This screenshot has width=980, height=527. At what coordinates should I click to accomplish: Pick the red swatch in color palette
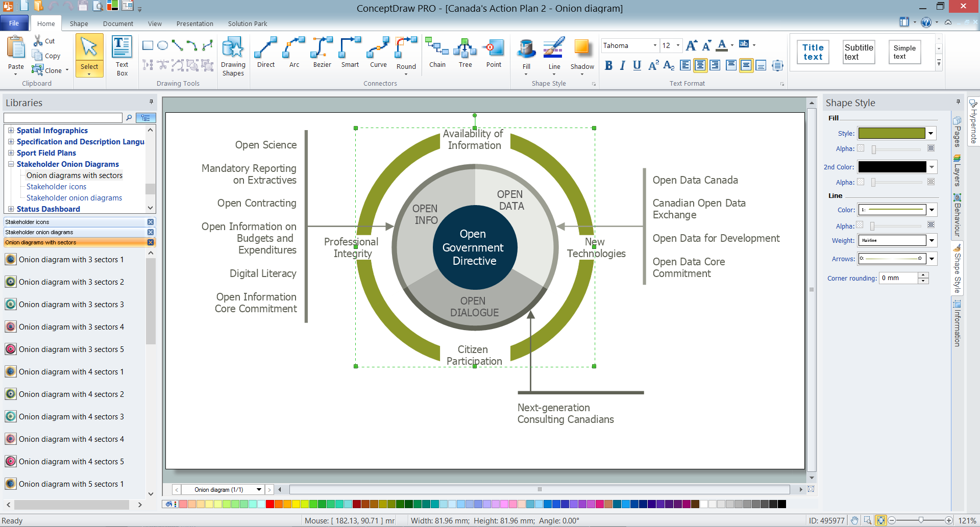click(270, 504)
